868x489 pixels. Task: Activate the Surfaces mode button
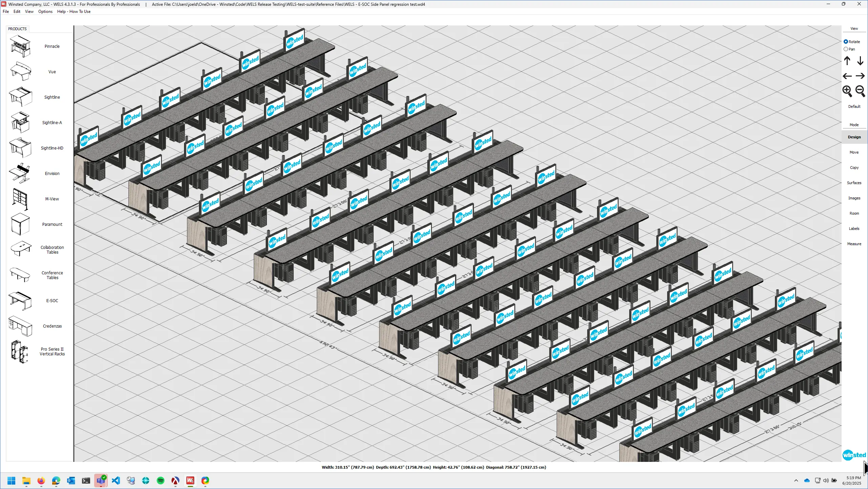click(854, 183)
